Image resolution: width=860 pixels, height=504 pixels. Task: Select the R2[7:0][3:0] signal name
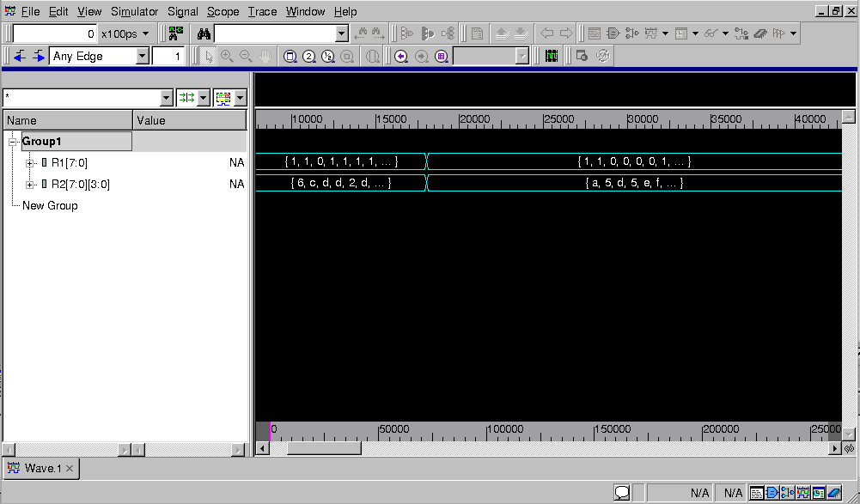(81, 185)
